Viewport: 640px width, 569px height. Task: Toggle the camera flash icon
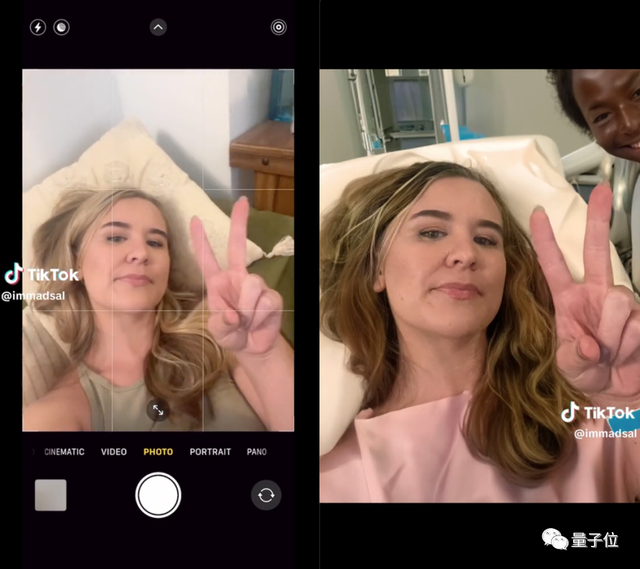point(38,28)
